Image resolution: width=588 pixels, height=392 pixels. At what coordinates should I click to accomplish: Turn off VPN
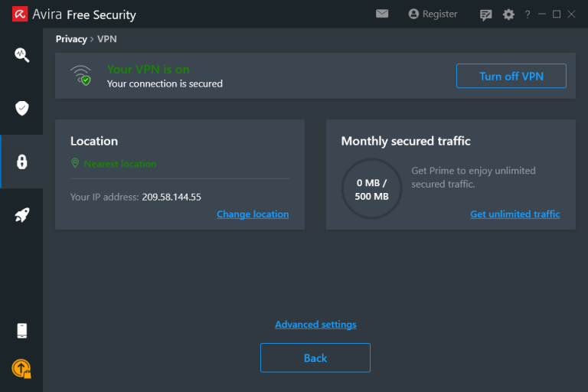pyautogui.click(x=511, y=76)
